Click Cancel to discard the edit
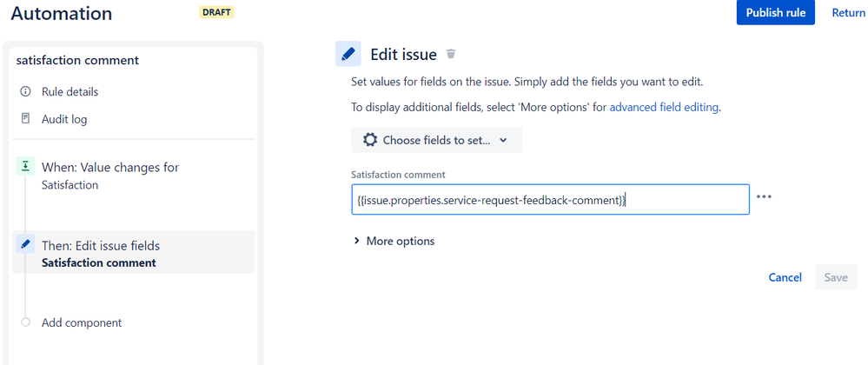This screenshot has height=365, width=868. (x=785, y=277)
